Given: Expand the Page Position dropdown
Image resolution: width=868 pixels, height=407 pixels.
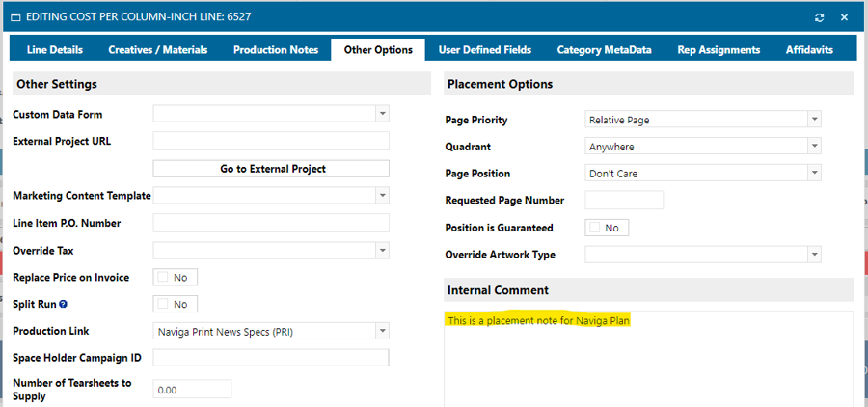Looking at the screenshot, I should point(814,174).
